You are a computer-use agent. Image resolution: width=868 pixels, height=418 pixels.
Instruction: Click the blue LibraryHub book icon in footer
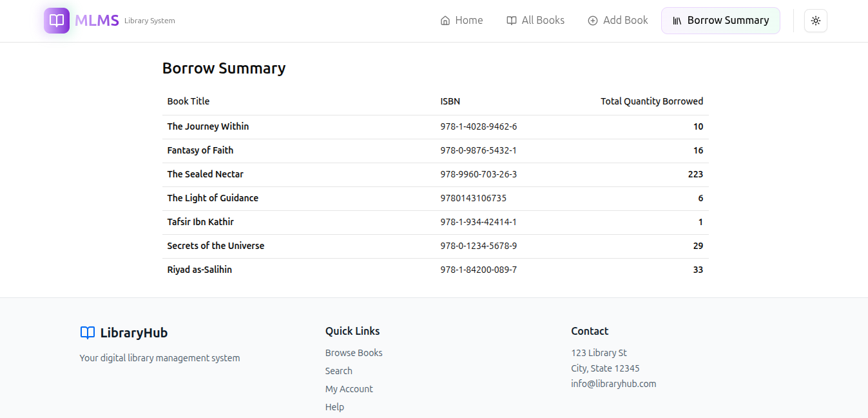(x=88, y=333)
